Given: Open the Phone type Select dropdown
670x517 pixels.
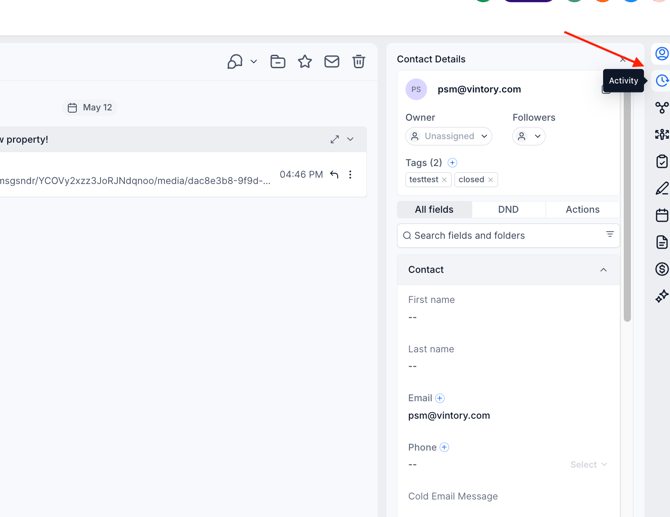Looking at the screenshot, I should pyautogui.click(x=588, y=464).
